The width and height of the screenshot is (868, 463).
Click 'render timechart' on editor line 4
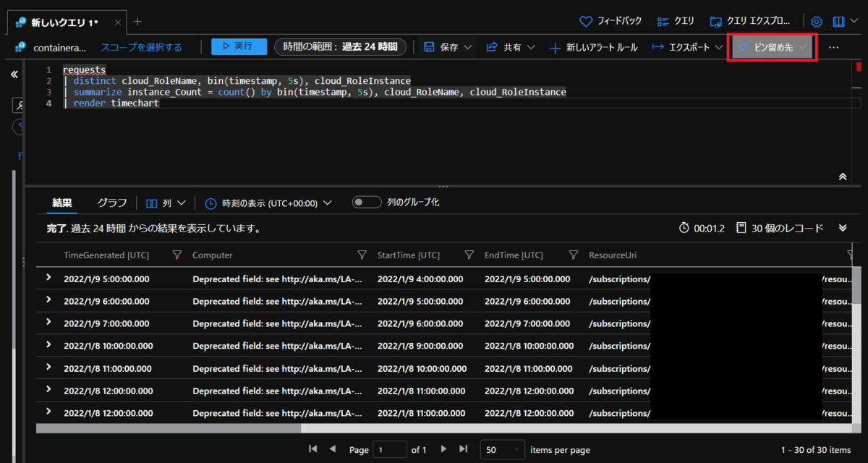(x=116, y=103)
